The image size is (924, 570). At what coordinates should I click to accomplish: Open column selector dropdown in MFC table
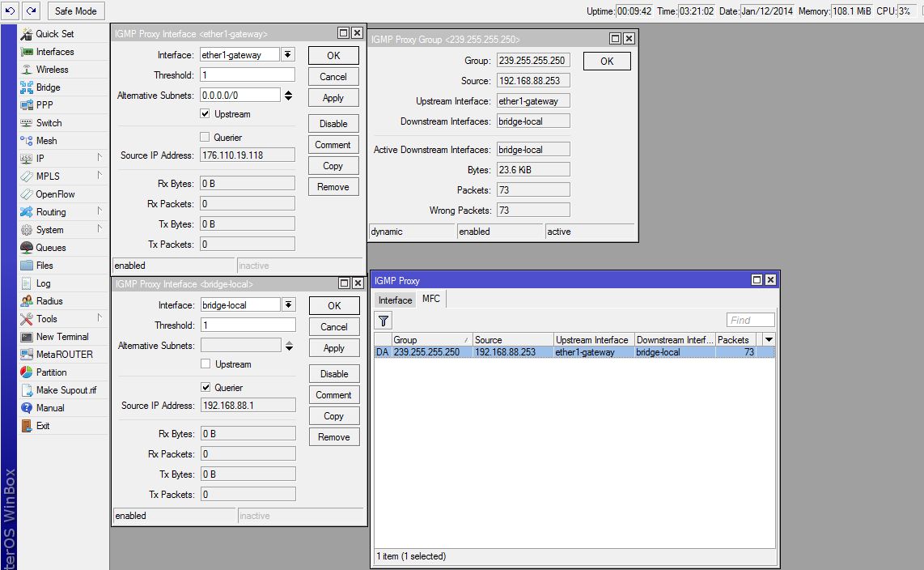[769, 339]
